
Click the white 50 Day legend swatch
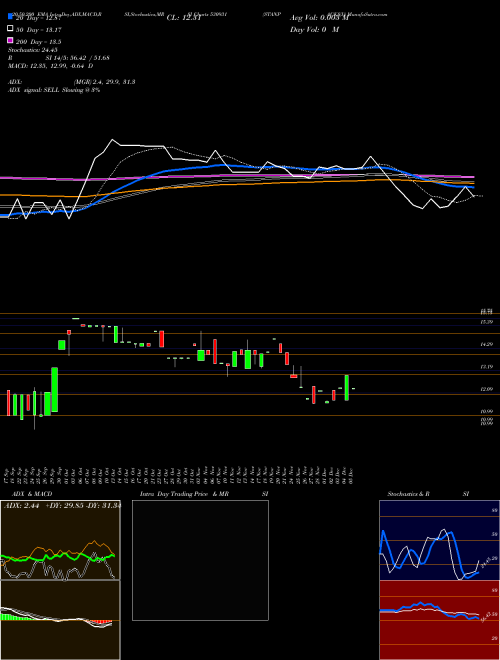tap(10, 29)
